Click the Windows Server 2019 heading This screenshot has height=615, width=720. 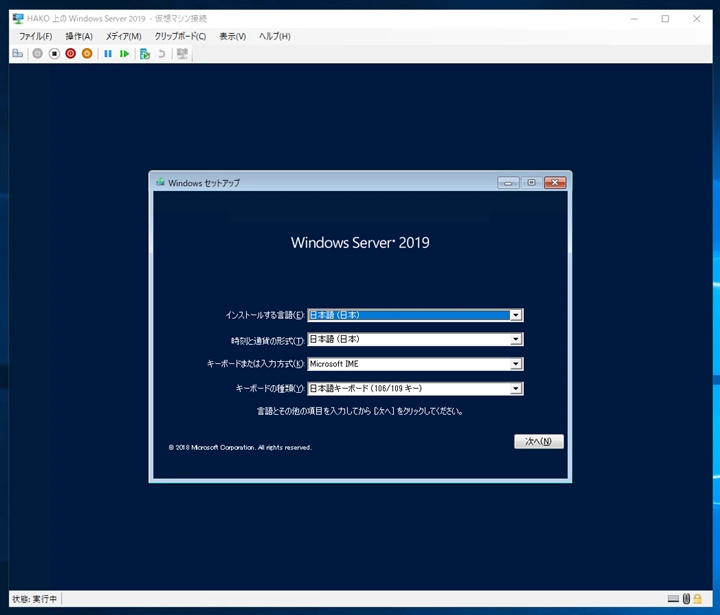point(360,243)
